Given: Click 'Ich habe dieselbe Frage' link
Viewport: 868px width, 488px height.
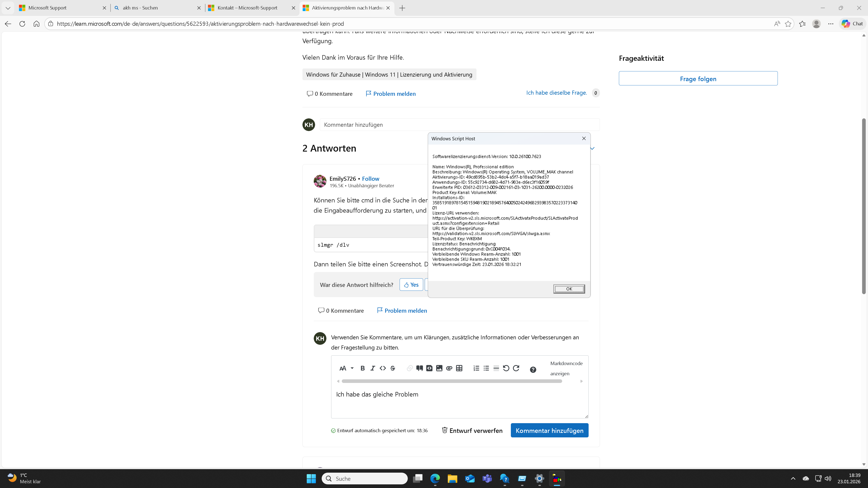Looking at the screenshot, I should point(556,93).
